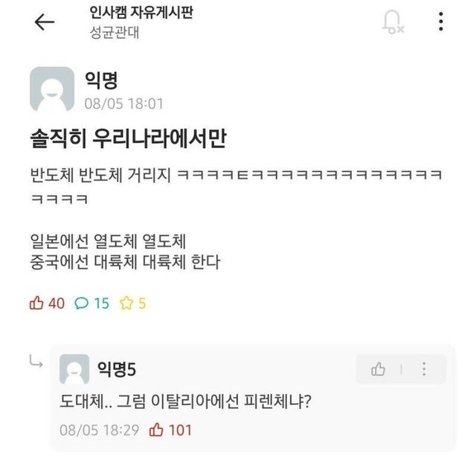Tap the comment count 15
476x460 pixels.
coord(101,303)
